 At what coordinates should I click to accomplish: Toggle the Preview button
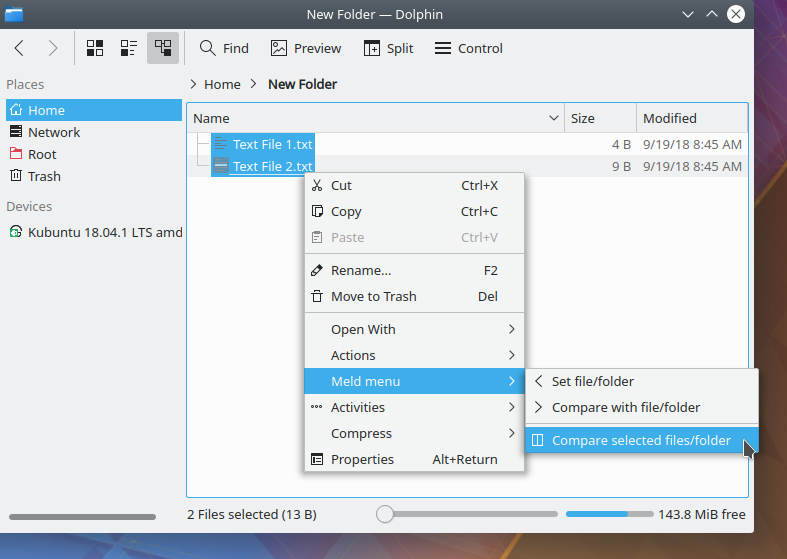pyautogui.click(x=306, y=48)
